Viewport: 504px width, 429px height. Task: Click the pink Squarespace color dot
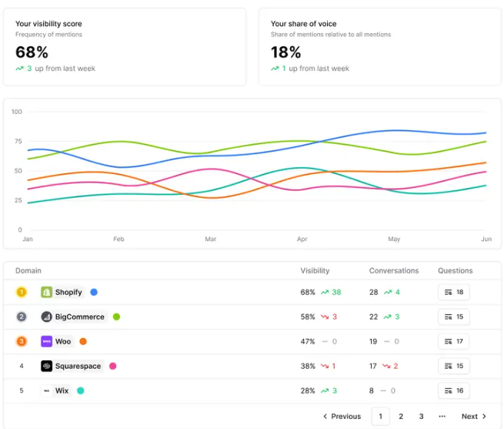(x=113, y=366)
